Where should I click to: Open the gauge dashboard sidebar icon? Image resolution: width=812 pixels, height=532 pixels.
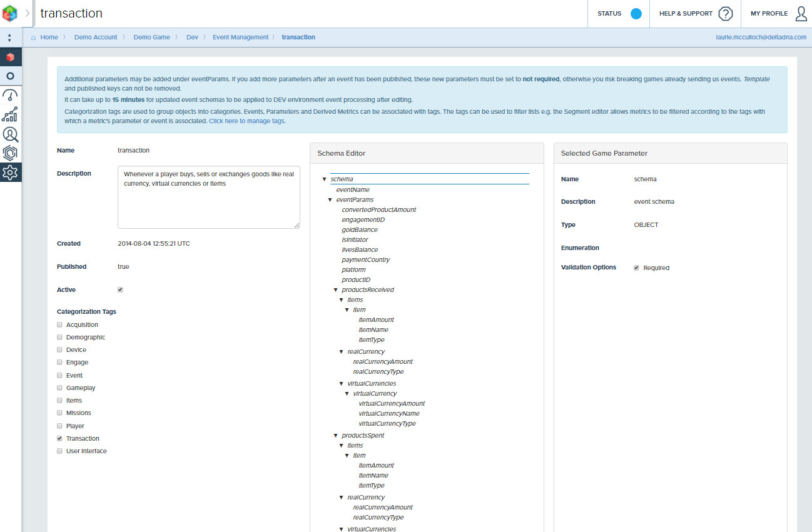click(10, 95)
